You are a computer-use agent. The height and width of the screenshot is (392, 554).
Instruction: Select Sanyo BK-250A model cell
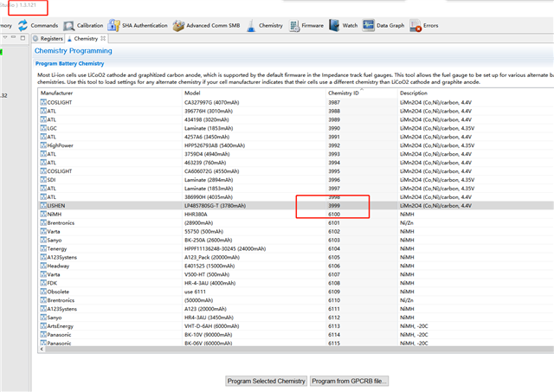click(x=208, y=241)
